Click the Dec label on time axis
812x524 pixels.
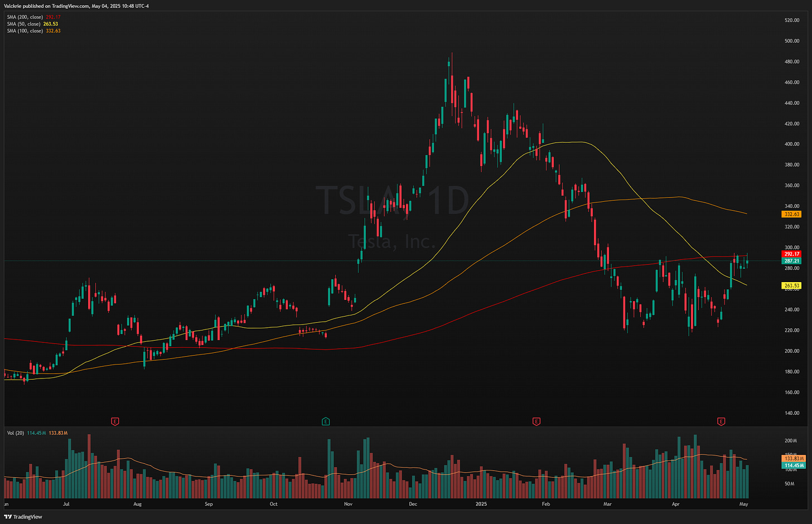pos(413,504)
